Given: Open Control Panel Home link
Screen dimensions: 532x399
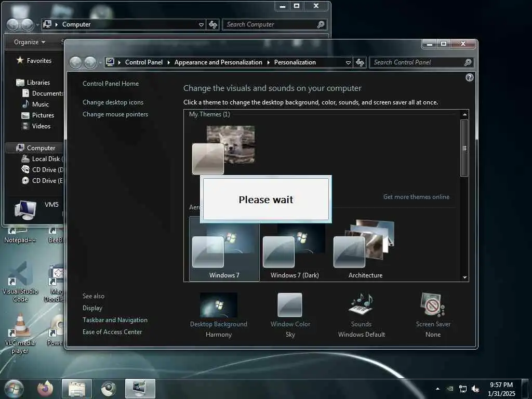Looking at the screenshot, I should point(111,84).
